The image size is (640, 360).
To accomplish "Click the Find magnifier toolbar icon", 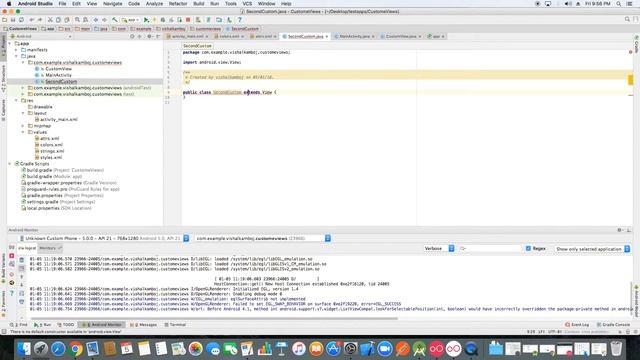I will click(x=77, y=20).
